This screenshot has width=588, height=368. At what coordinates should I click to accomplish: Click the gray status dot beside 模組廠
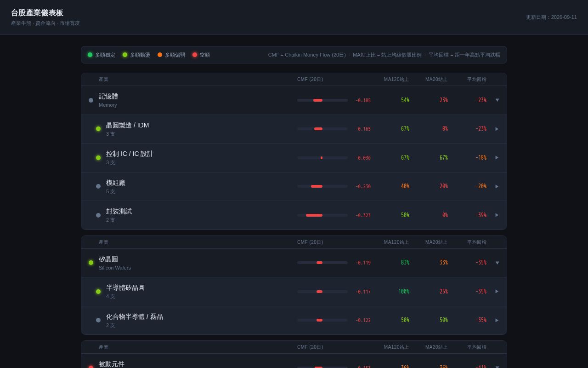(98, 186)
